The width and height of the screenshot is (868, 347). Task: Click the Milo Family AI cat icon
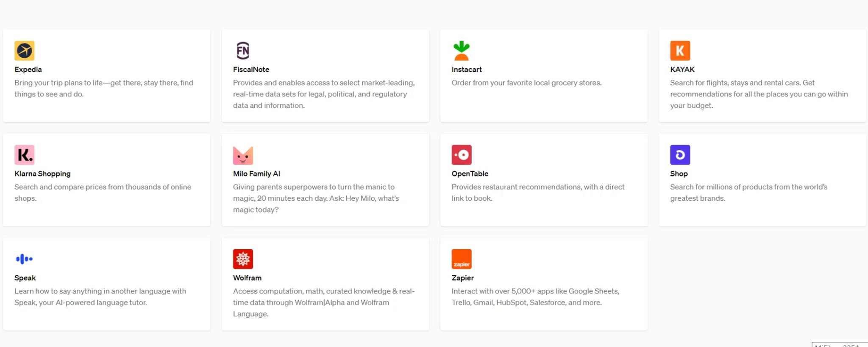tap(243, 154)
